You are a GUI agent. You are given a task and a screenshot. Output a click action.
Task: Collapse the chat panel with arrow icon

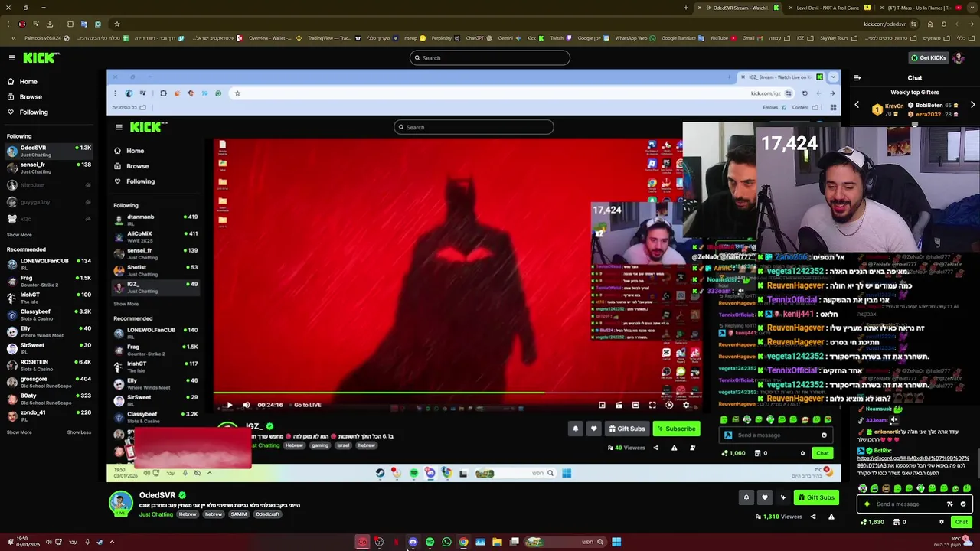857,77
